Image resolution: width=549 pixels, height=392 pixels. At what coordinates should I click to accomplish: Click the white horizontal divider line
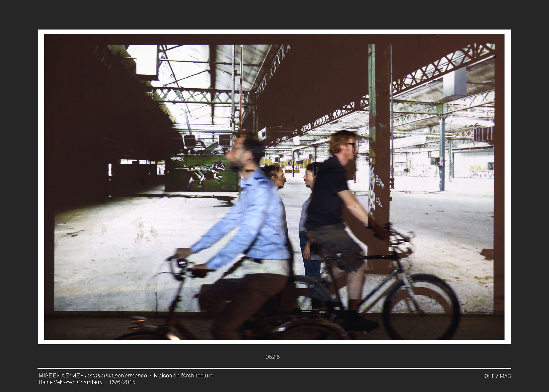pyautogui.click(x=274, y=368)
